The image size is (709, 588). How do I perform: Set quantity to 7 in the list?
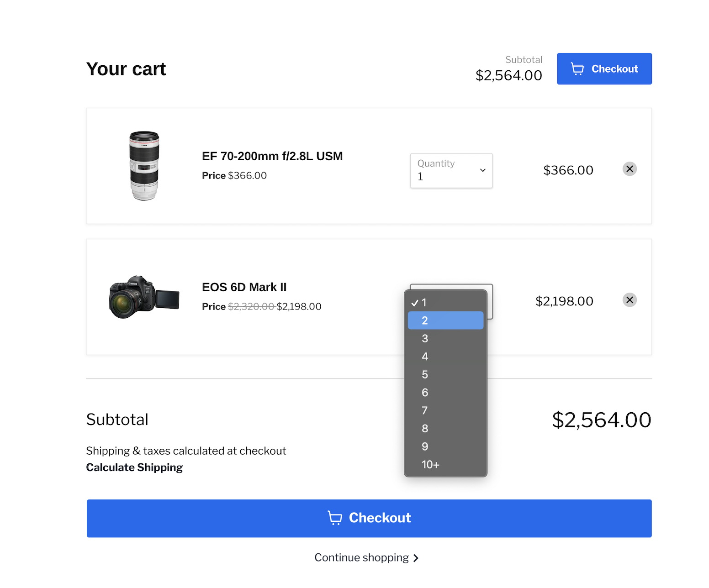(x=445, y=410)
